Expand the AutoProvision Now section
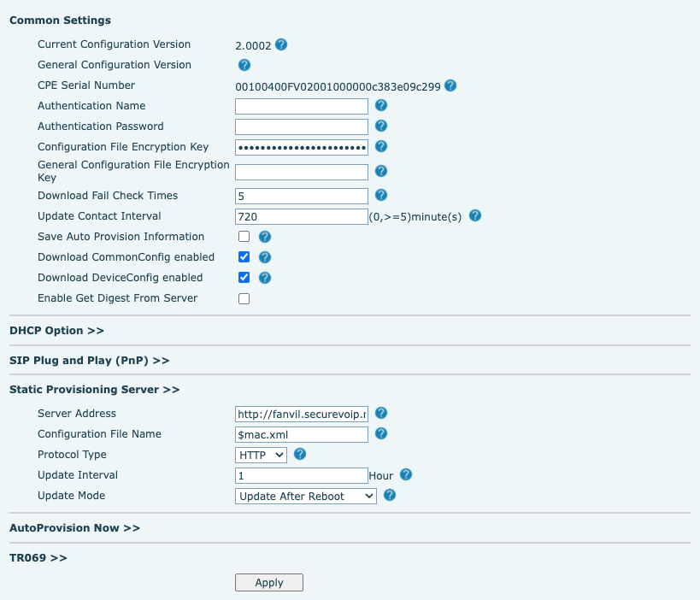The height and width of the screenshot is (600, 700). pyautogui.click(x=74, y=528)
